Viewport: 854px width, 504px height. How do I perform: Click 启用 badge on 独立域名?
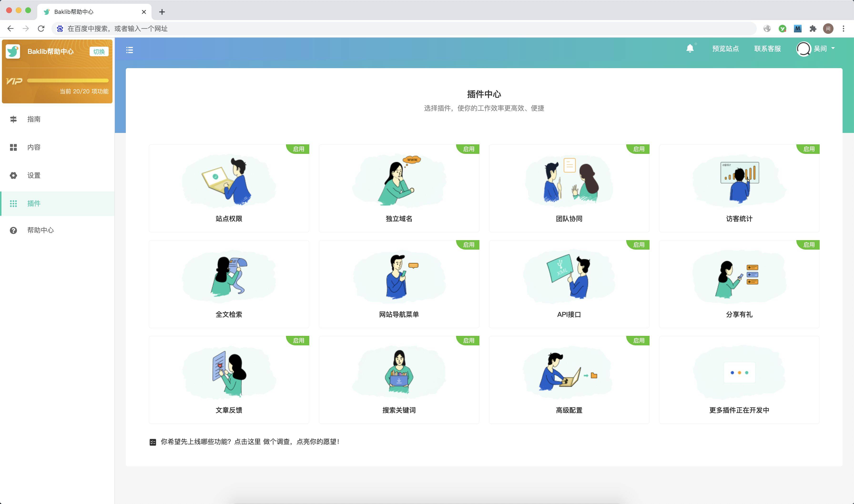[468, 149]
